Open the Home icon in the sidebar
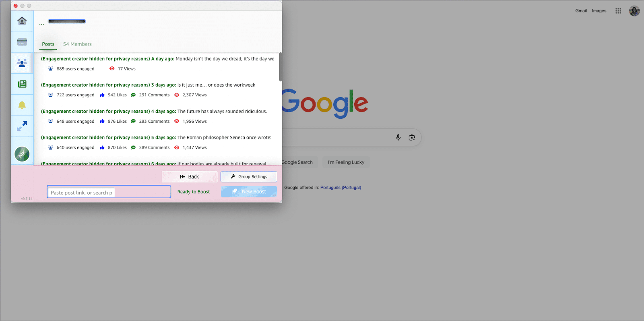 click(22, 21)
